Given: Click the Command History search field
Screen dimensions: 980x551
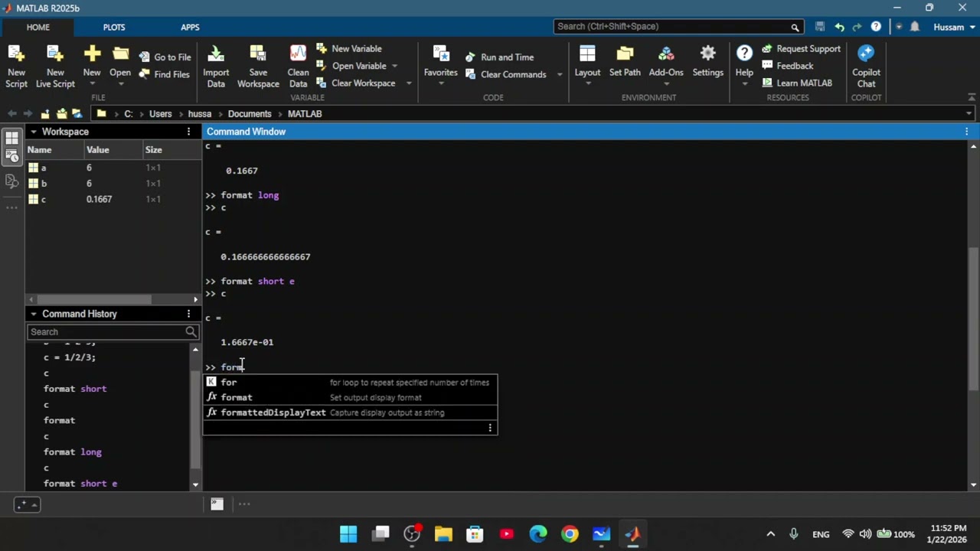Looking at the screenshot, I should click(106, 331).
